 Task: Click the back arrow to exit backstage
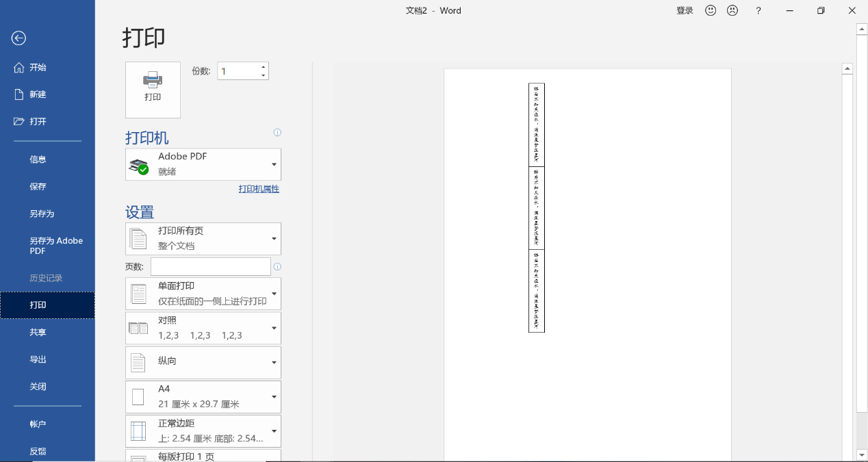tap(18, 38)
